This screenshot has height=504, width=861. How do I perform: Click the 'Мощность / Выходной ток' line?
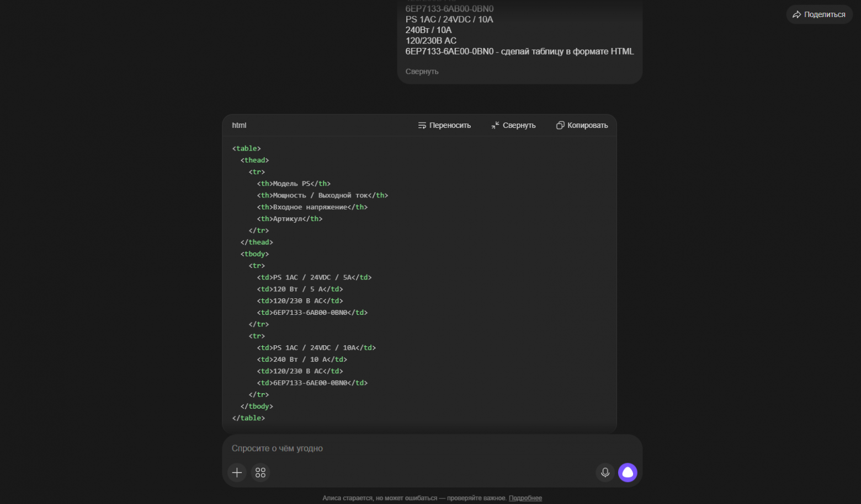coord(322,195)
